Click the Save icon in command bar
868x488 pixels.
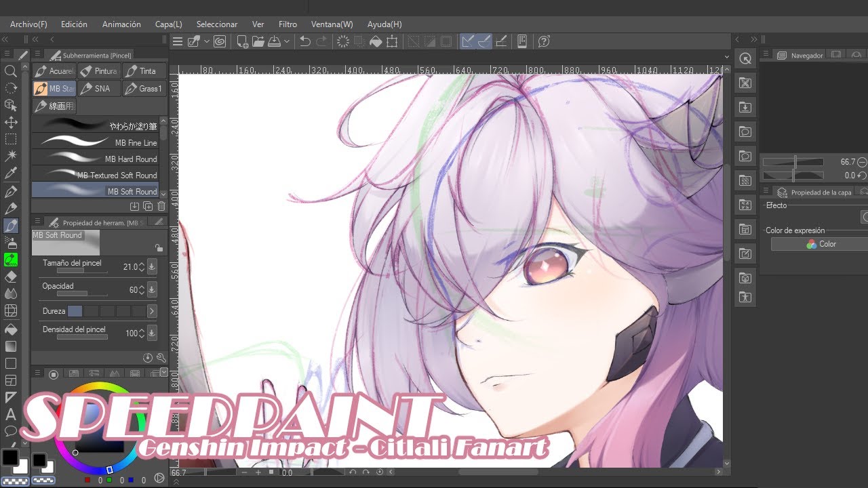pyautogui.click(x=274, y=41)
